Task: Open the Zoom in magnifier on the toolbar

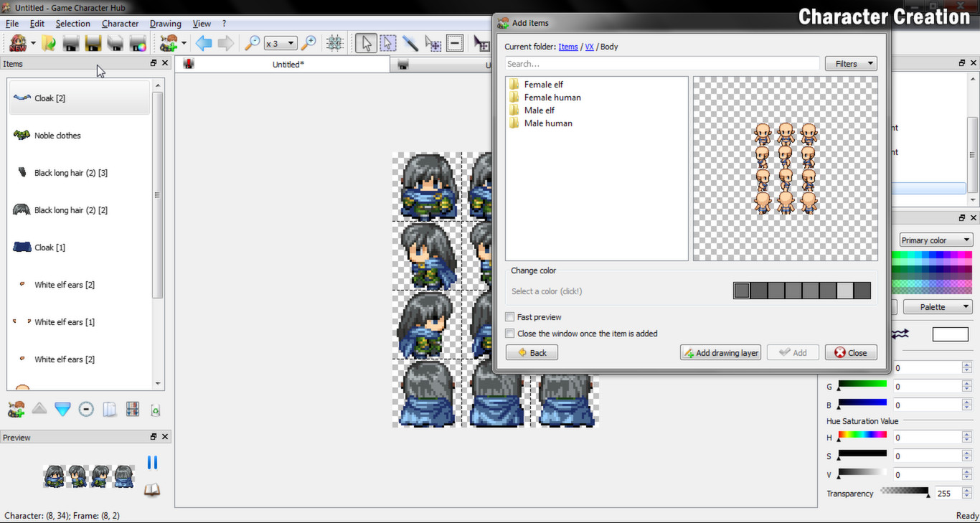Action: point(308,43)
